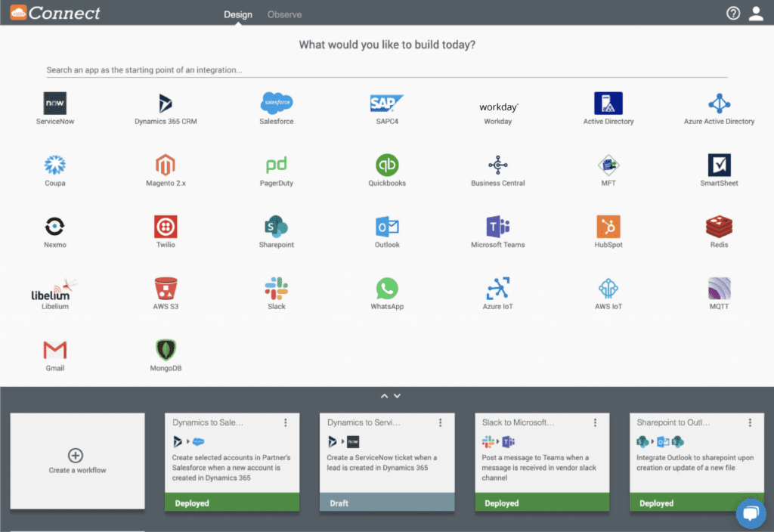This screenshot has height=532, width=774.
Task: Select the Azure IoT app
Action: tap(498, 288)
